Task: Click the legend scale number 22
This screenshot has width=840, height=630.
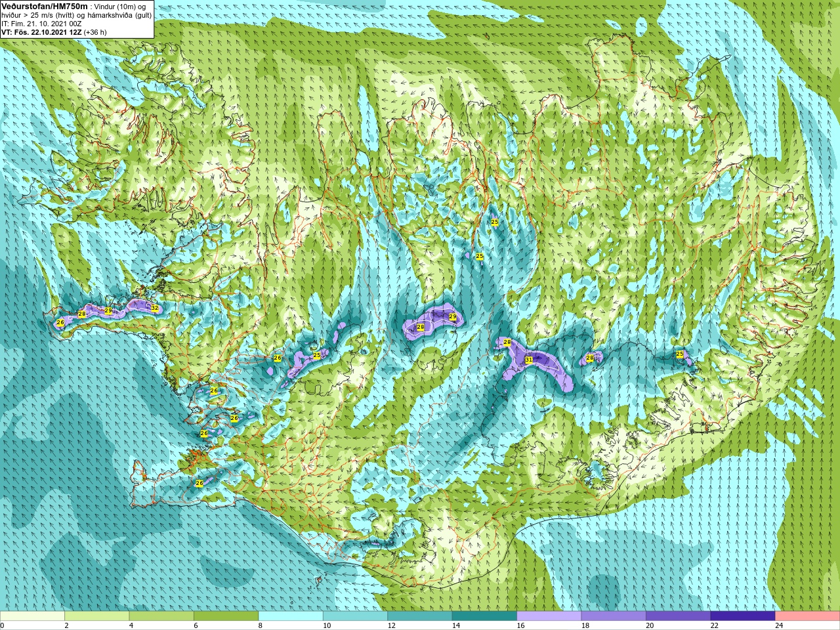Action: 714,625
